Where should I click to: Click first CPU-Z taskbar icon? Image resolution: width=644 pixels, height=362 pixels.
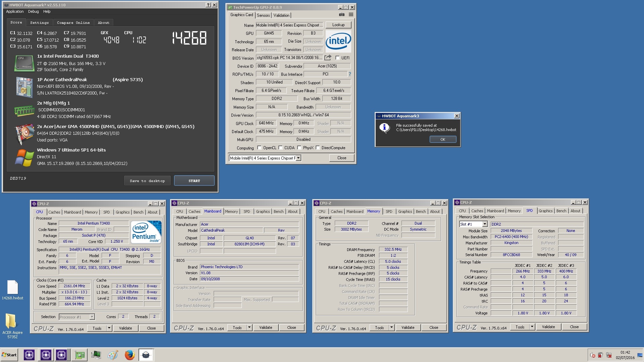click(29, 355)
